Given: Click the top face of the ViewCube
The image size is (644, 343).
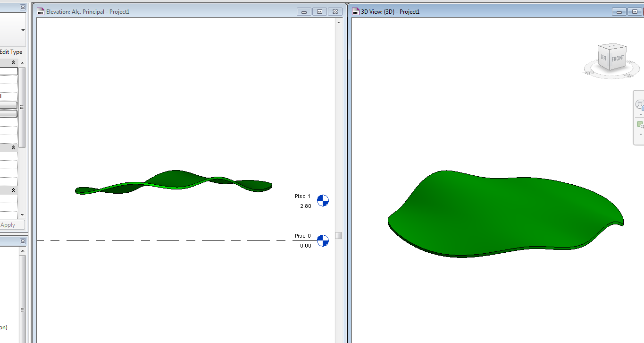Looking at the screenshot, I should click(612, 46).
